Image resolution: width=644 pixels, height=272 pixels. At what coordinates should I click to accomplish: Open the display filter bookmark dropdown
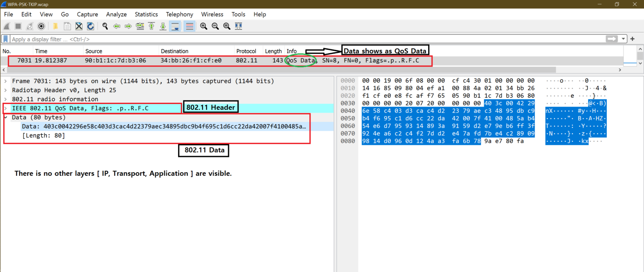[x=5, y=39]
